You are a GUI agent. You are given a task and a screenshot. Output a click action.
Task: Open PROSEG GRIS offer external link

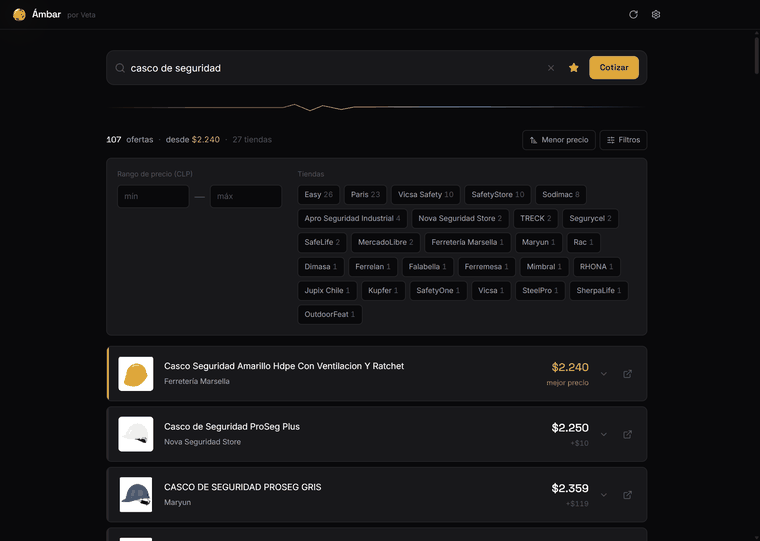627,495
